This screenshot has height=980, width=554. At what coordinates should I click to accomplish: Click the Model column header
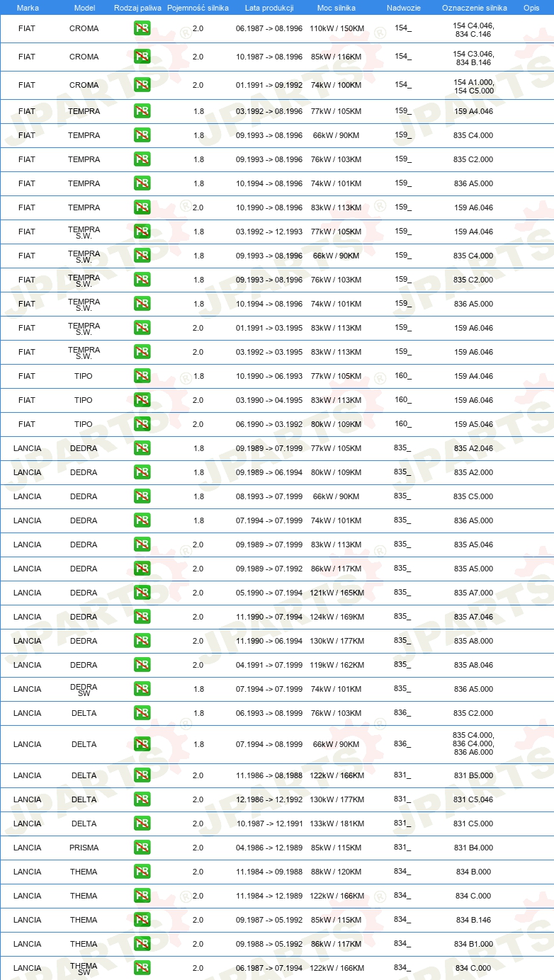click(x=84, y=7)
